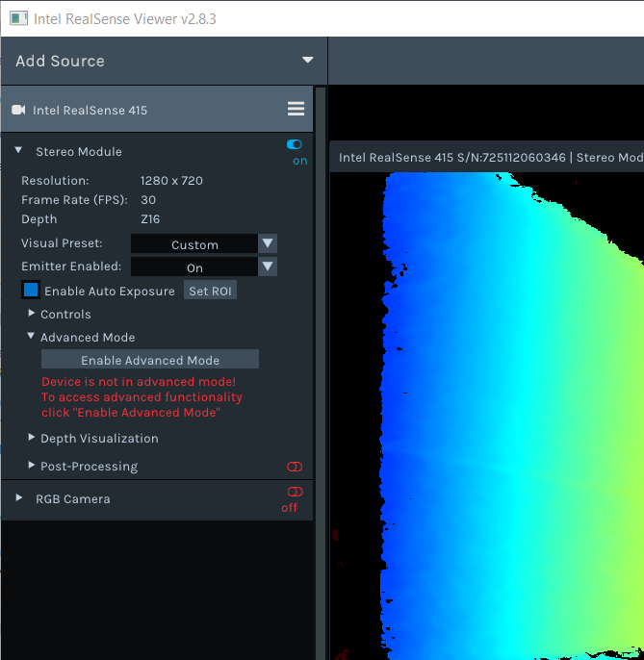Click the 'on' label under Stereo Module toggle
This screenshot has width=644, height=660.
(300, 162)
